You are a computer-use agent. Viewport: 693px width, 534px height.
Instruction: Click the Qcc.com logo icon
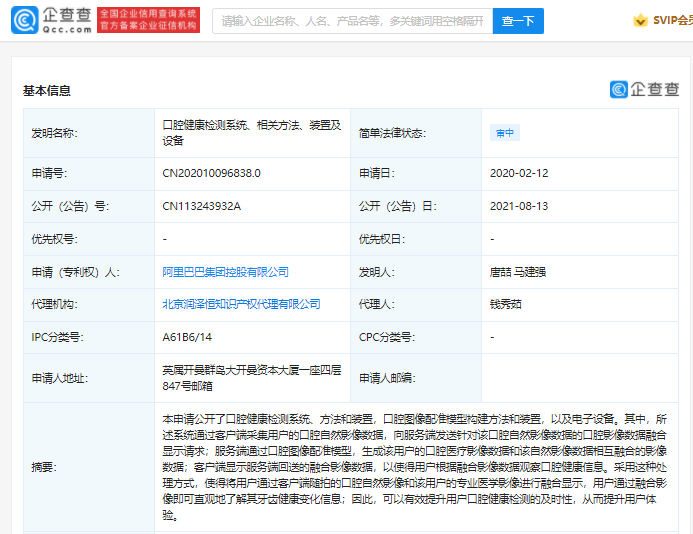click(x=29, y=21)
